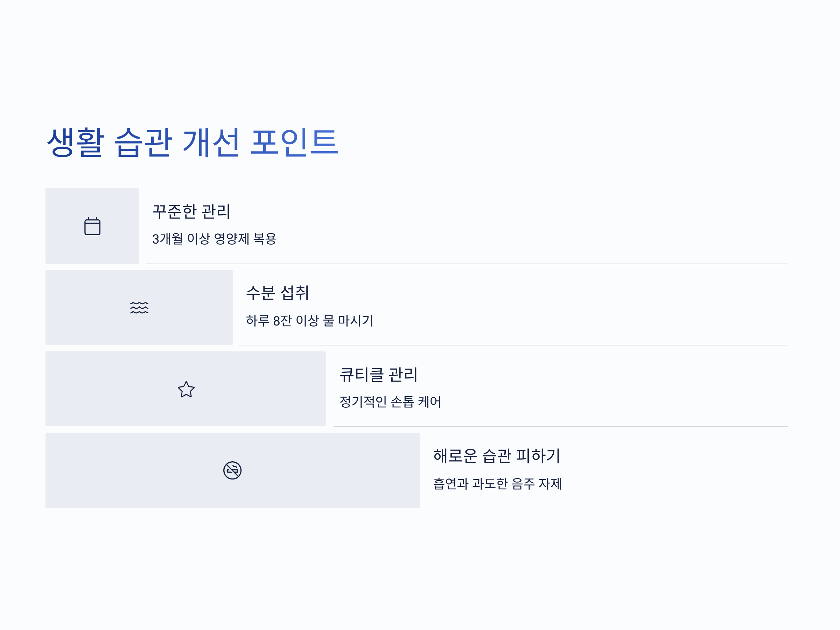Click the heading 해로운 습관 피하기
This screenshot has height=630, width=840.
(497, 456)
